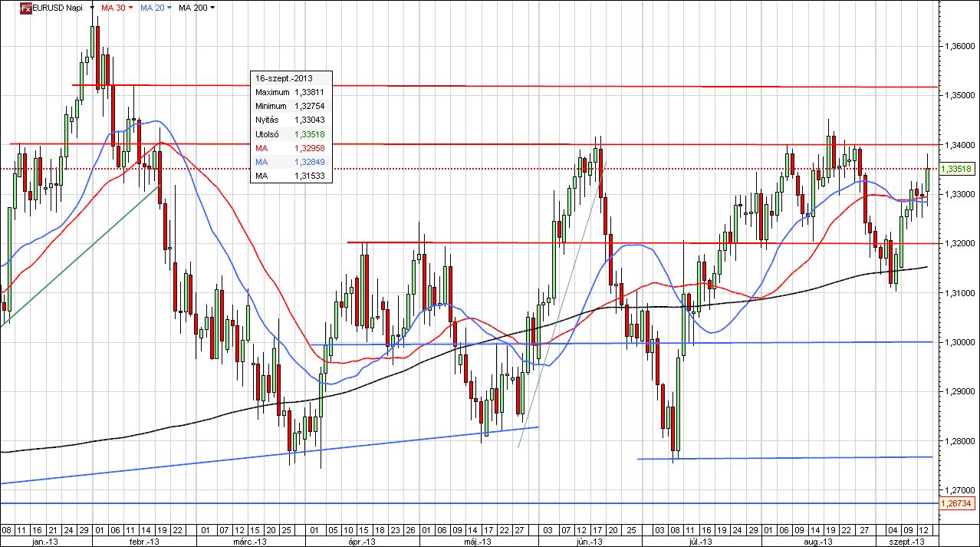Viewport: 980px width, 547px height.
Task: Click the blue MA value 1,32849
Action: pyautogui.click(x=310, y=162)
